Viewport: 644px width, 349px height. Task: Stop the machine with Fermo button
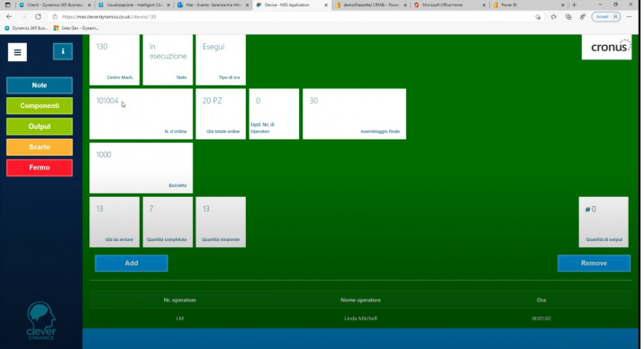40,167
